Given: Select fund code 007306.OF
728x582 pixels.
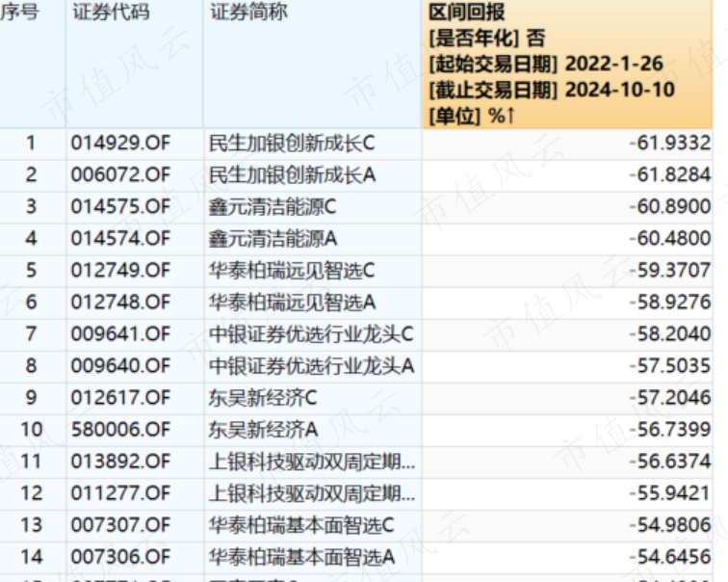Looking at the screenshot, I should tap(120, 556).
